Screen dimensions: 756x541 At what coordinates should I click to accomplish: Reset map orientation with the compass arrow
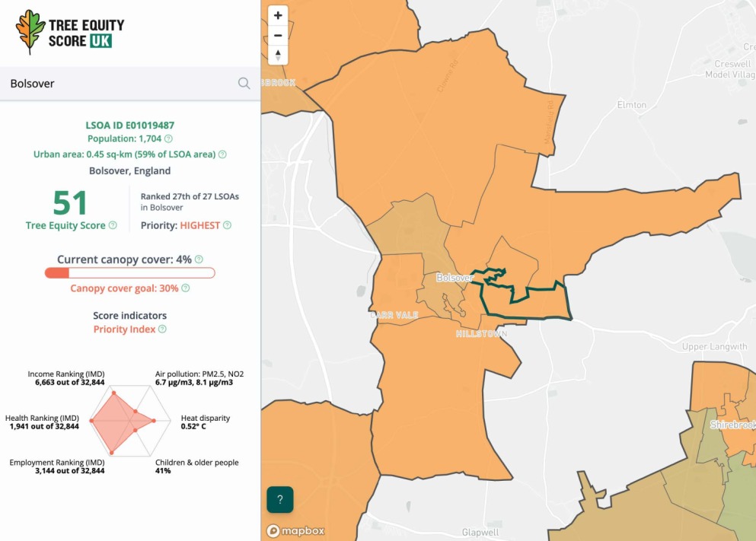pos(277,54)
